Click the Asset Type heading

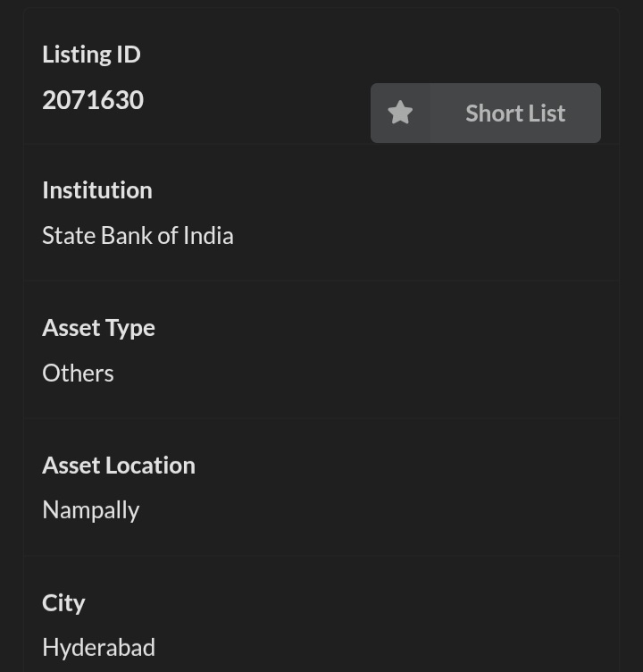point(98,328)
